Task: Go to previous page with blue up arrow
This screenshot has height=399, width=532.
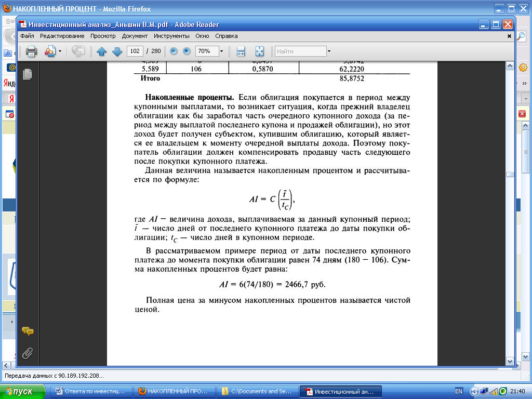Action: click(101, 51)
